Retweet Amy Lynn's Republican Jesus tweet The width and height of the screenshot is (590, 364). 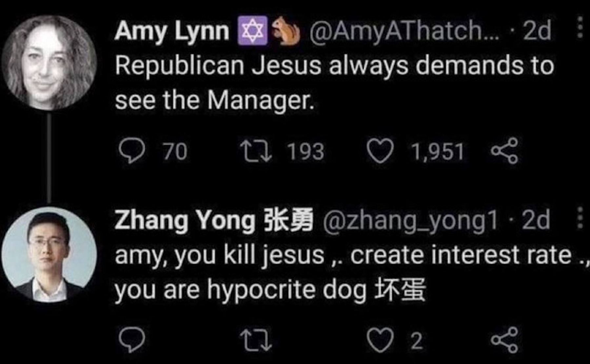click(x=256, y=152)
